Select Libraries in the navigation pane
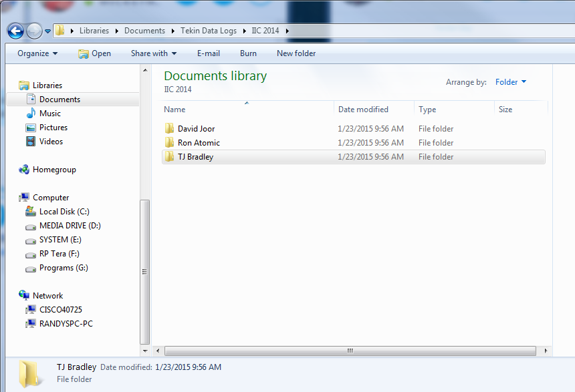 [x=47, y=85]
